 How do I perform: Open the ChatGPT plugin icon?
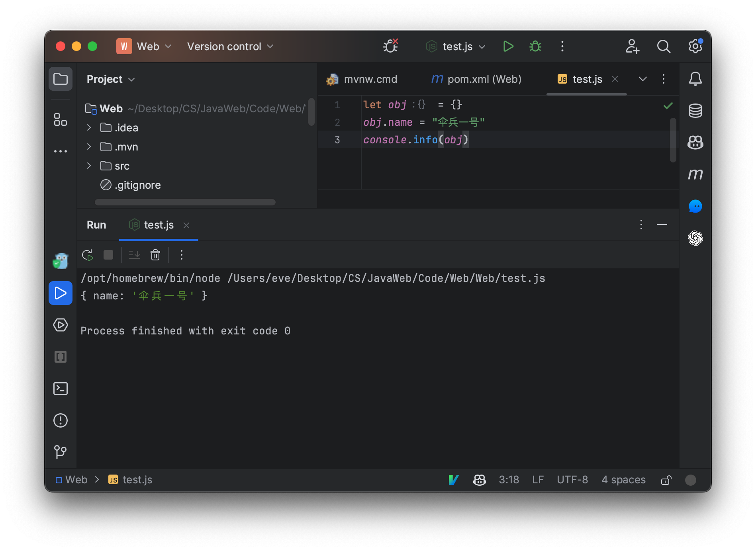695,238
